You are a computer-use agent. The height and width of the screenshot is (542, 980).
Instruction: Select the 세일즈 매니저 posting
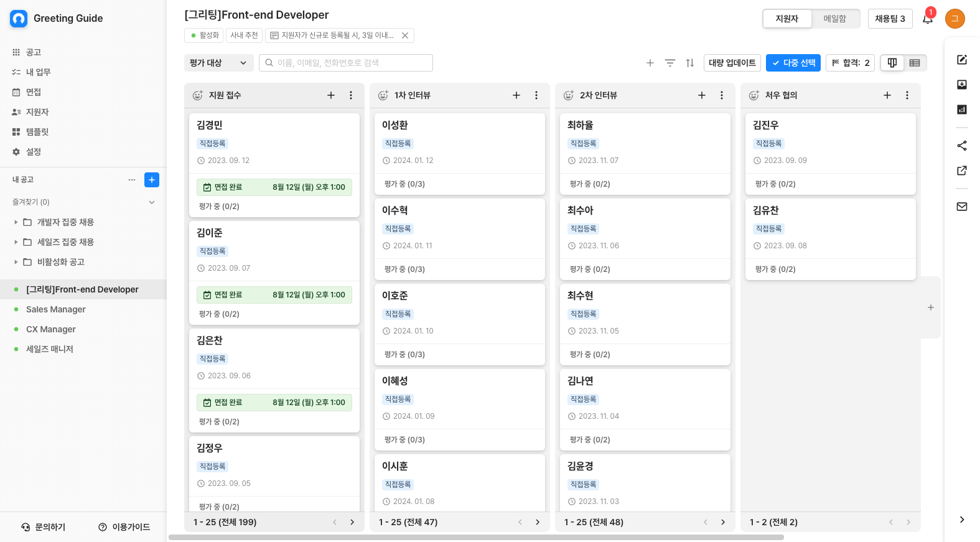(x=50, y=349)
